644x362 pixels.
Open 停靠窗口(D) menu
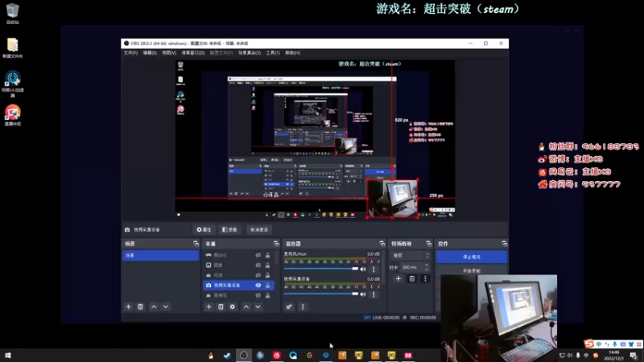(193, 53)
